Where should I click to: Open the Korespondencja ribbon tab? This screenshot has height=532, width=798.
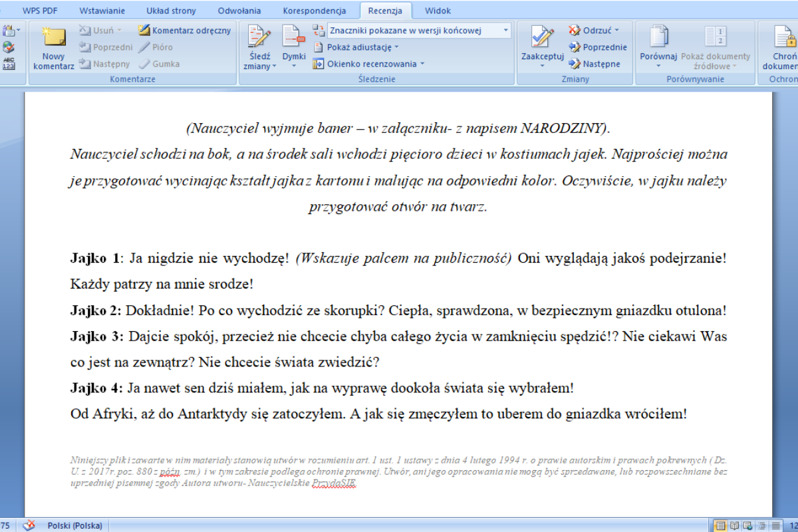315,11
